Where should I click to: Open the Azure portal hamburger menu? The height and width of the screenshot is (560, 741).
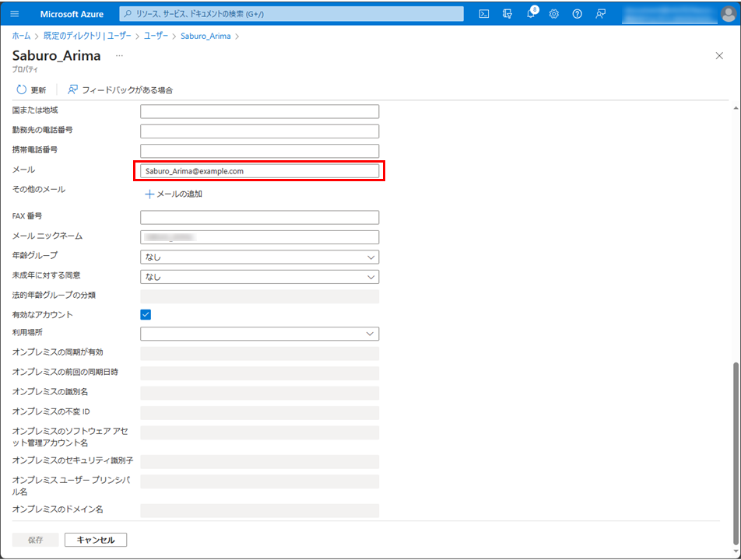pos(16,14)
